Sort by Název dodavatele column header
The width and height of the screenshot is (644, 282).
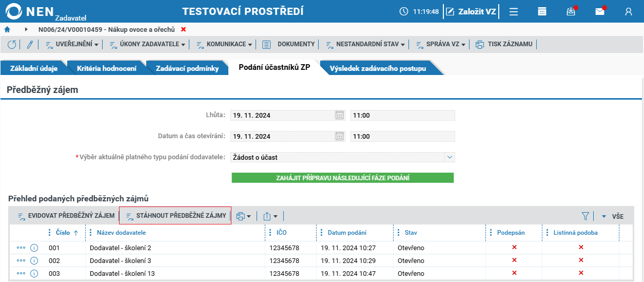[122, 233]
